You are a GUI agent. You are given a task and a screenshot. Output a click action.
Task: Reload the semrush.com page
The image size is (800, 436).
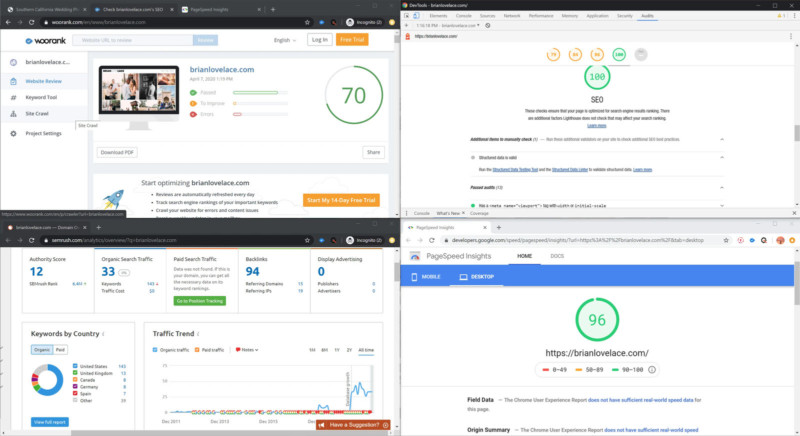pos(32,240)
